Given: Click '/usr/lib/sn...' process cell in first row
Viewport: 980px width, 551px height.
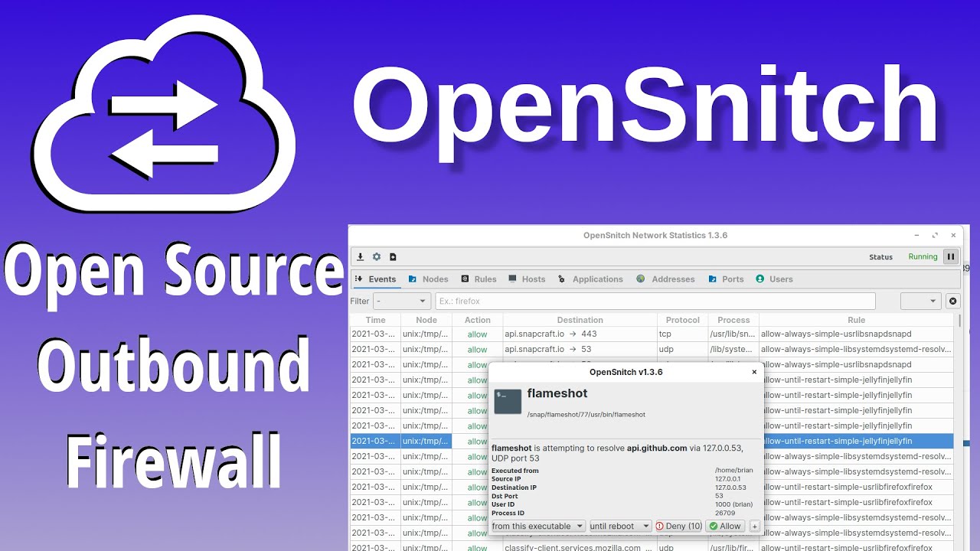Looking at the screenshot, I should (x=733, y=334).
